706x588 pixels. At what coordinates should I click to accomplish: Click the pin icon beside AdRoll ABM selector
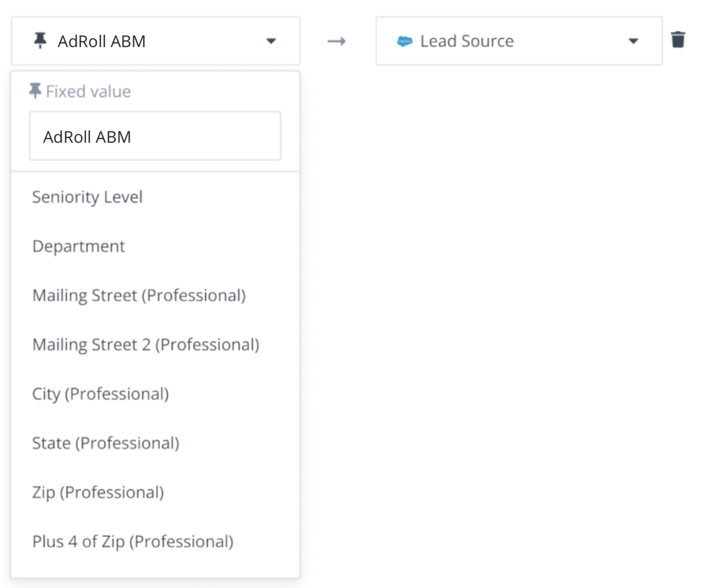40,41
